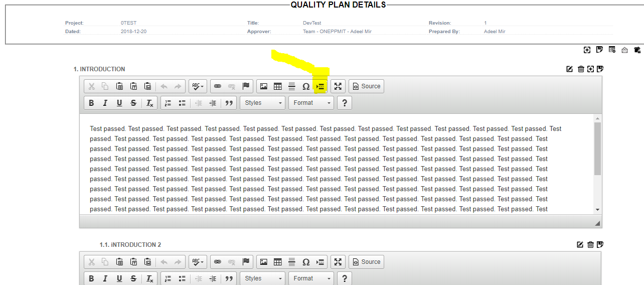Maximize the Introduction editor
The height and width of the screenshot is (285, 644).
coord(338,86)
